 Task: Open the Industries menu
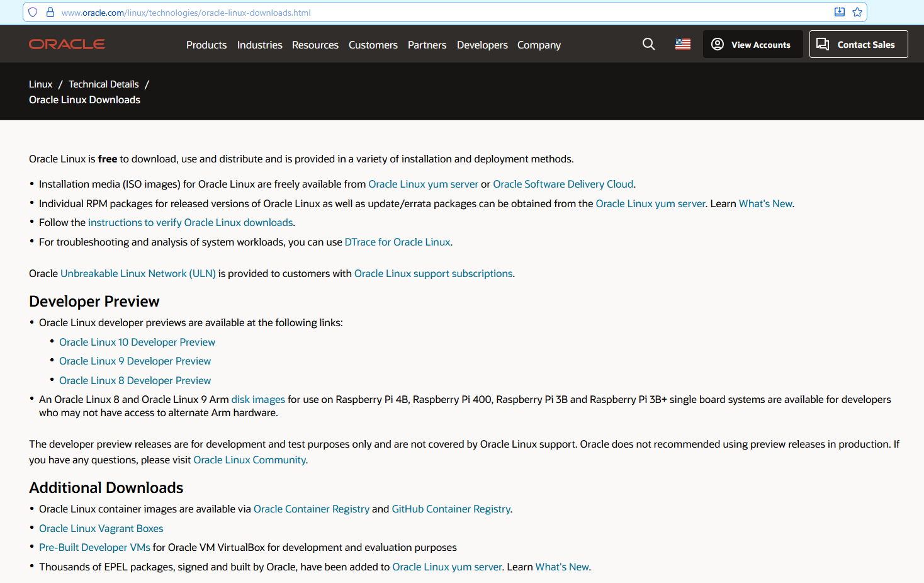click(x=260, y=45)
